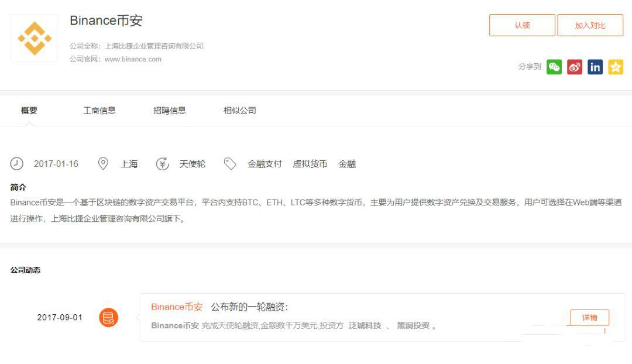Open 详情 details for funding news
Image resolution: width=632 pixels, height=364 pixels.
pos(589,317)
